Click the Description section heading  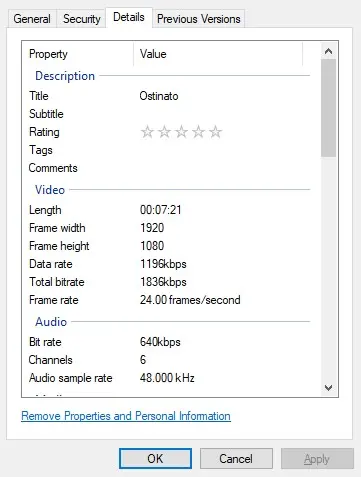[65, 76]
